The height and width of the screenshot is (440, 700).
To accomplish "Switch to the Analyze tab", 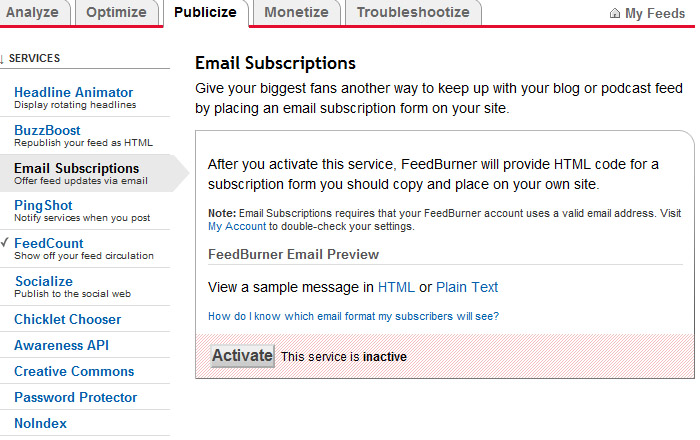I will [x=32, y=12].
